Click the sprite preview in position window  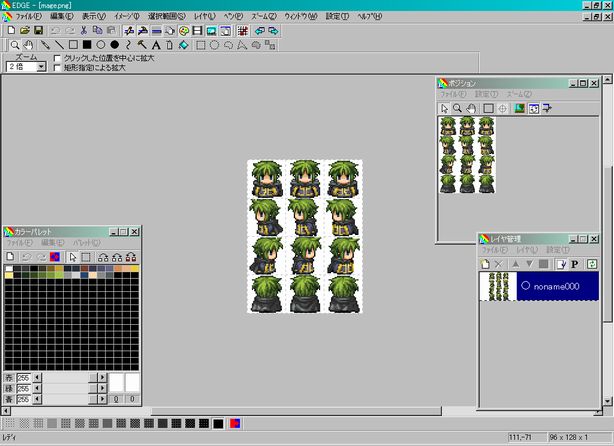467,154
